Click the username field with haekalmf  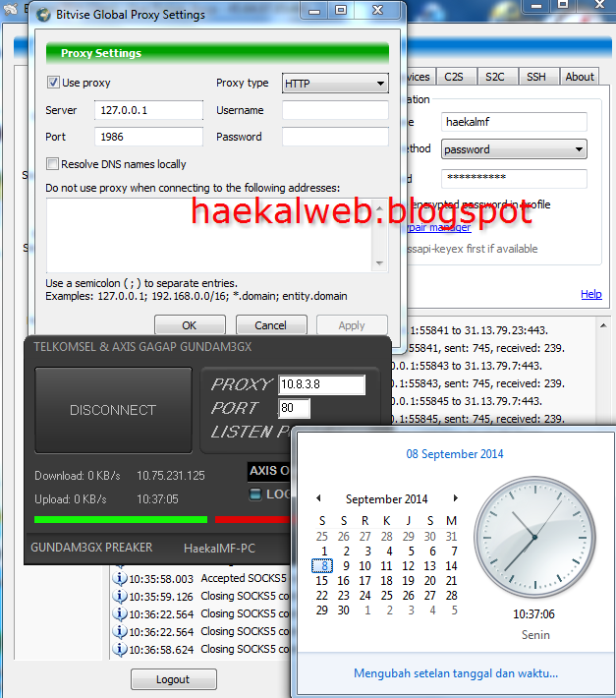(x=514, y=122)
